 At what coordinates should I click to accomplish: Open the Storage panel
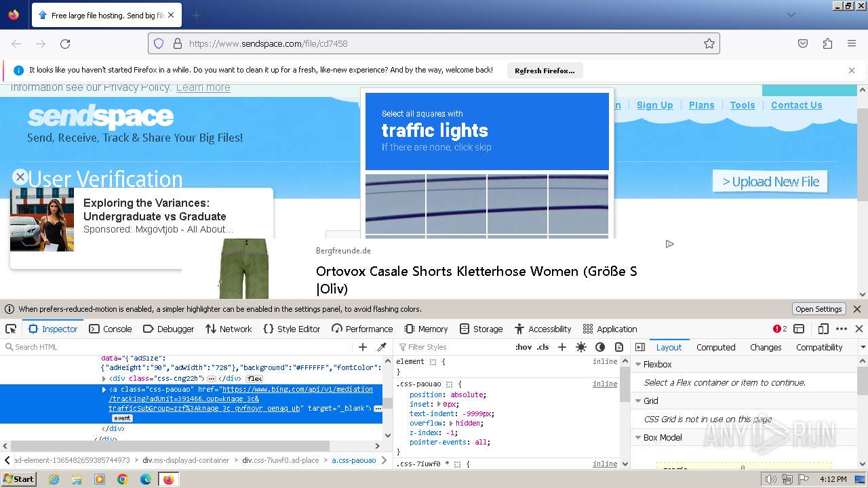(x=481, y=329)
